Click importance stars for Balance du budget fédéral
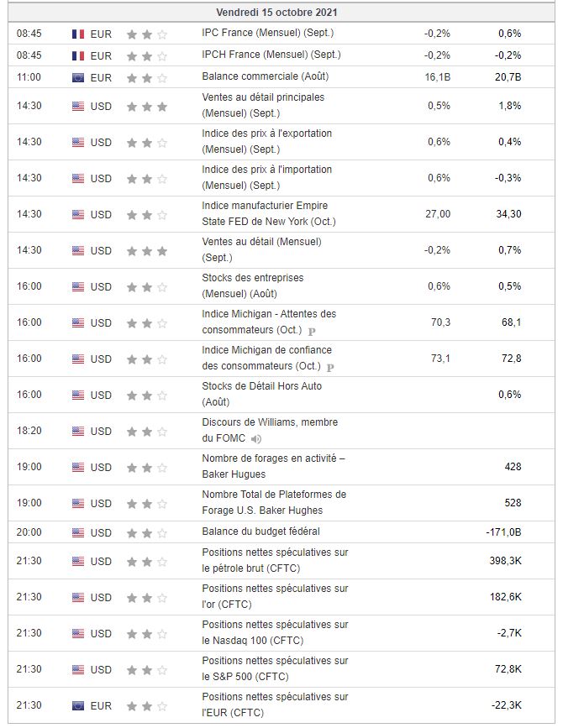Viewport: 563px width, 728px height. point(146,532)
